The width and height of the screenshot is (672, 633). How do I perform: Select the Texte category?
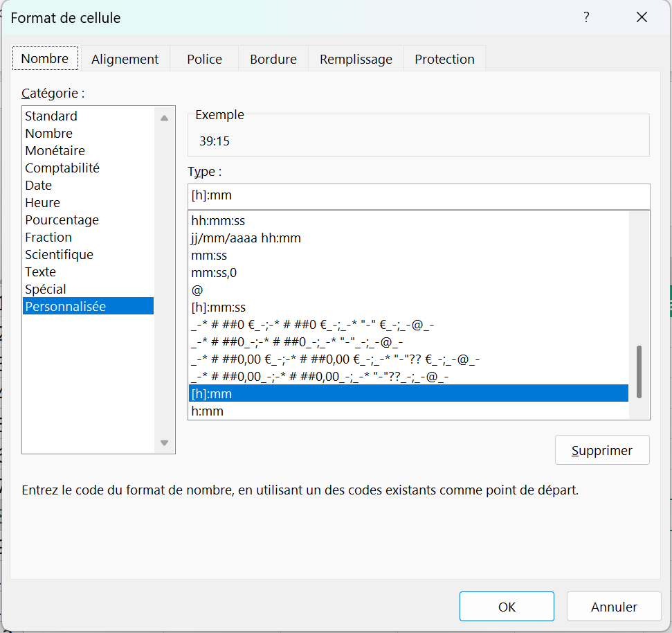89,272
